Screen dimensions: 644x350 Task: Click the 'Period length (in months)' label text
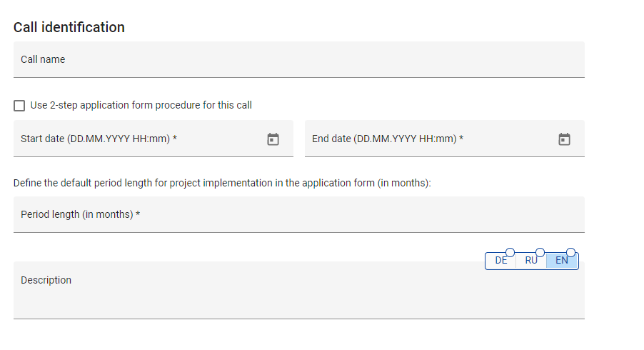(77, 215)
